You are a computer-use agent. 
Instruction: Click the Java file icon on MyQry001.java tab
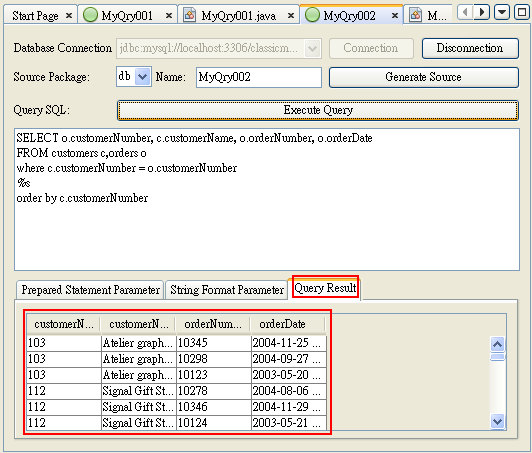tap(189, 15)
